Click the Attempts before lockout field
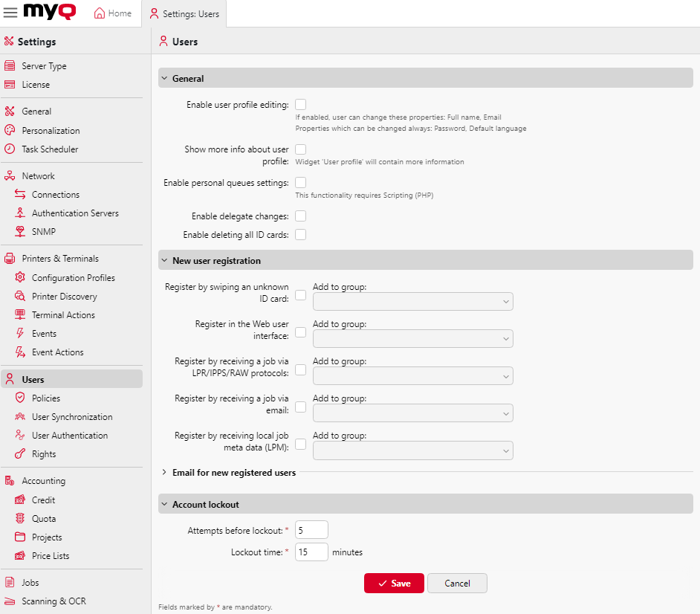Viewport: 700px width, 614px height. point(311,529)
